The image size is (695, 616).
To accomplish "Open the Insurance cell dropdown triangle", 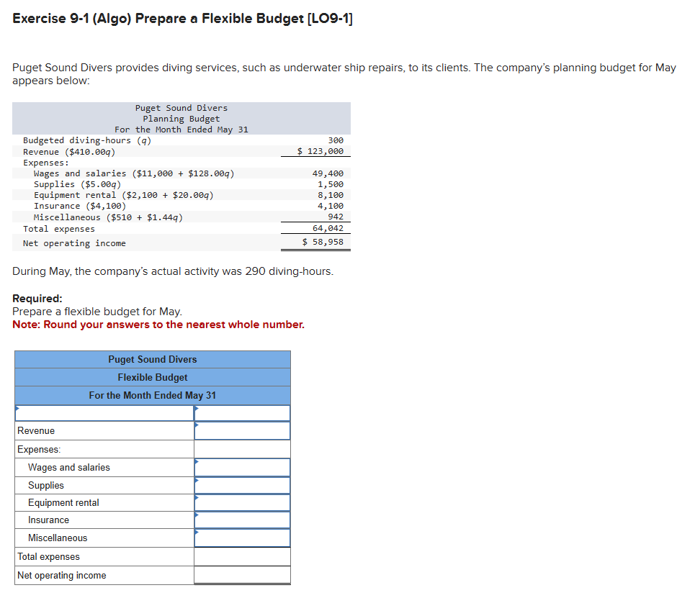I will point(196,516).
